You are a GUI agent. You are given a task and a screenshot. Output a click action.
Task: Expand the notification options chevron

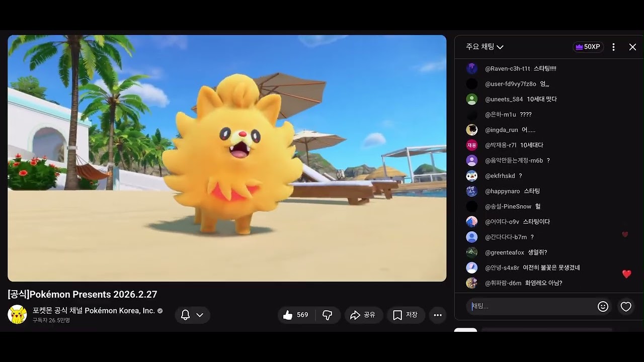point(200,315)
